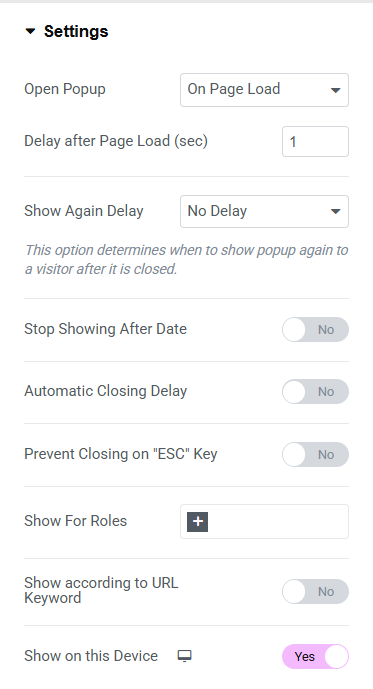
Task: Collapse the Settings section arrow
Action: click(x=30, y=31)
